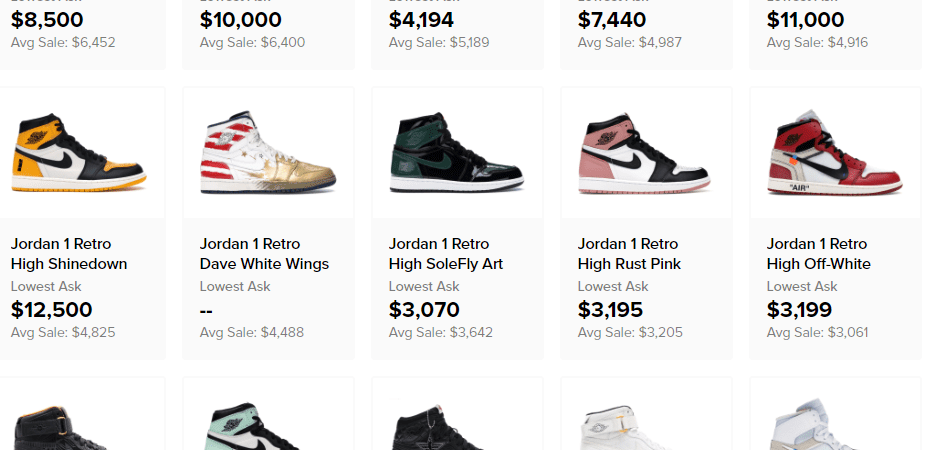Click the $8,500 price in top row
Image resolution: width=926 pixels, height=450 pixels.
pyautogui.click(x=47, y=20)
